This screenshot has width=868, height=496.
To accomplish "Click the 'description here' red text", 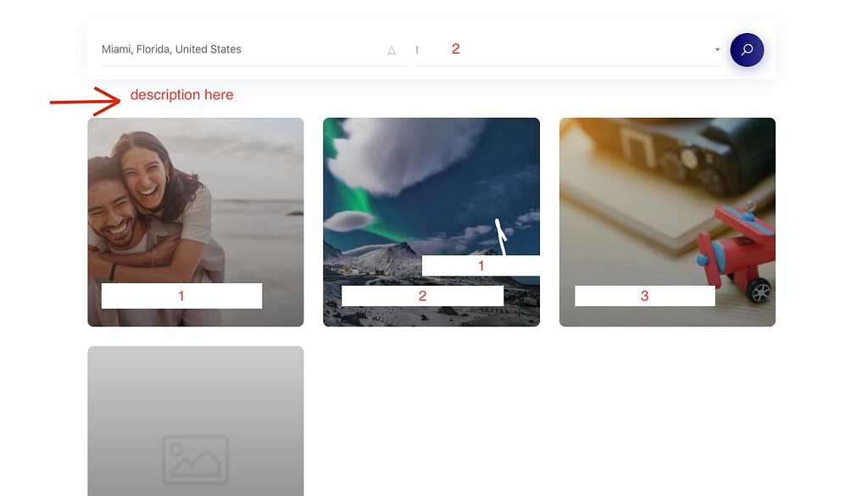I will pos(182,94).
